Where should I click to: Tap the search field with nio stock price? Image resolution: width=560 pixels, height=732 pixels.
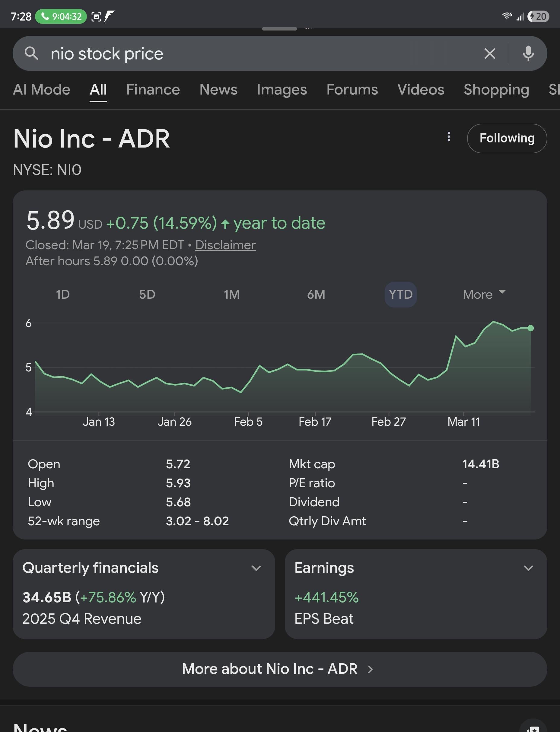coord(260,53)
